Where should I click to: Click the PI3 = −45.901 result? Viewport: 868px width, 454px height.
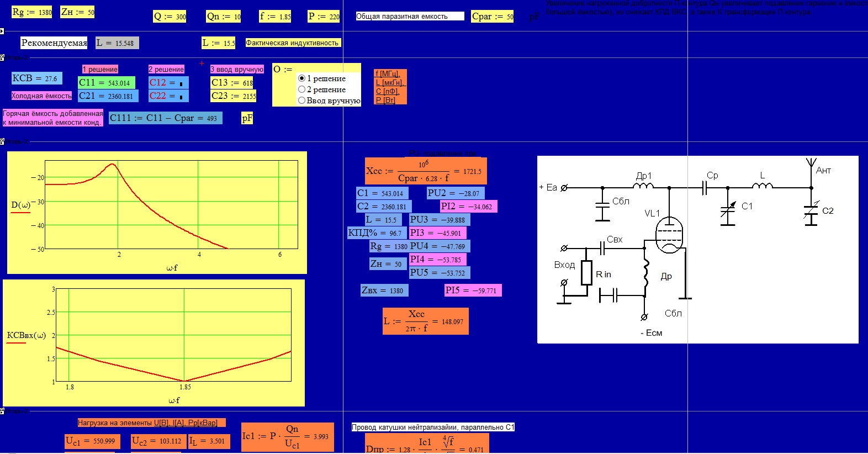[438, 233]
